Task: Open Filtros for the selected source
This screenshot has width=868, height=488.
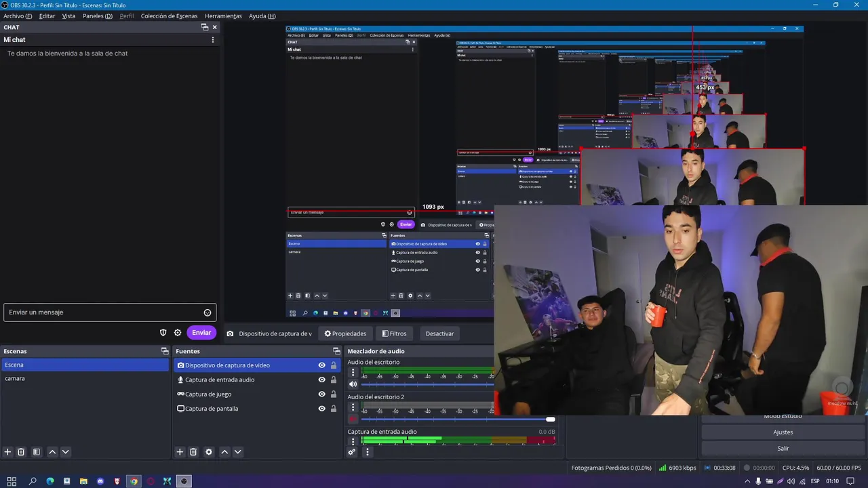Action: [x=394, y=333]
